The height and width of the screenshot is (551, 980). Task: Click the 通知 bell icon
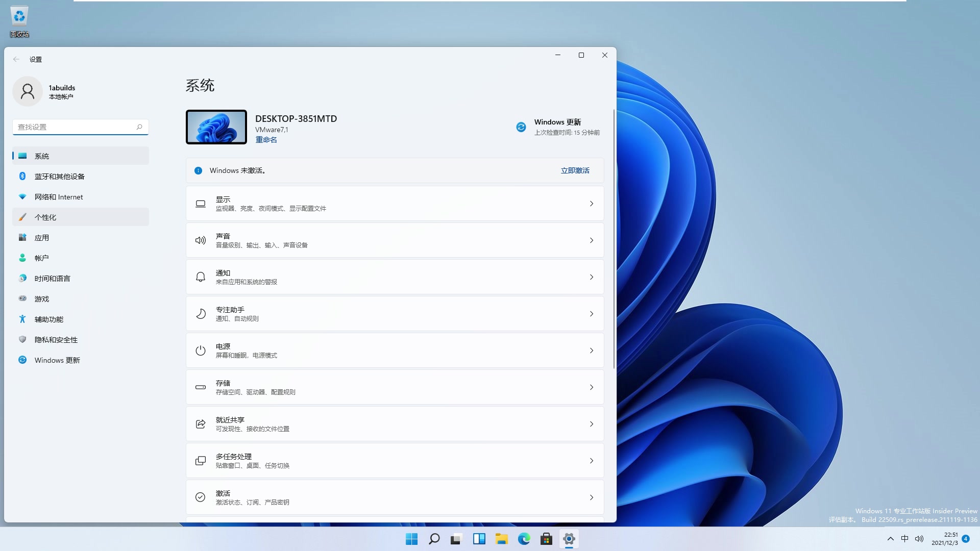(201, 277)
